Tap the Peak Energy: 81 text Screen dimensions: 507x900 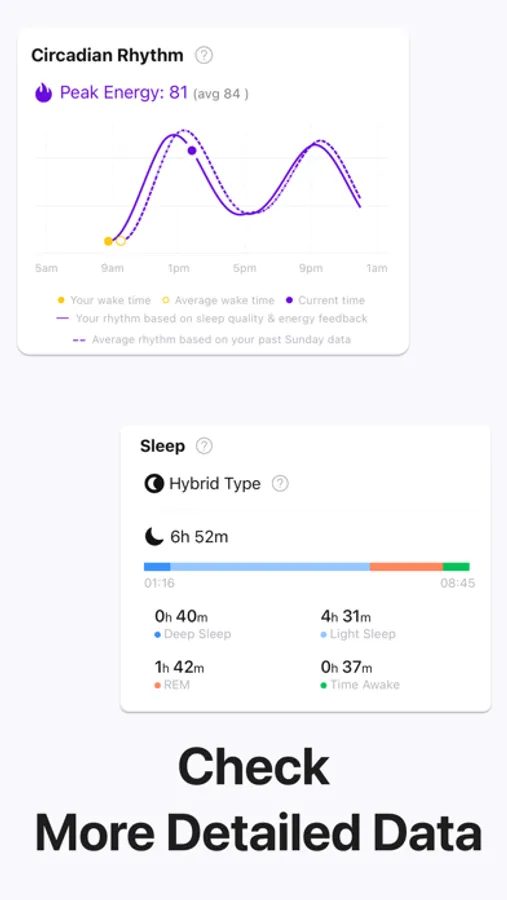point(123,92)
